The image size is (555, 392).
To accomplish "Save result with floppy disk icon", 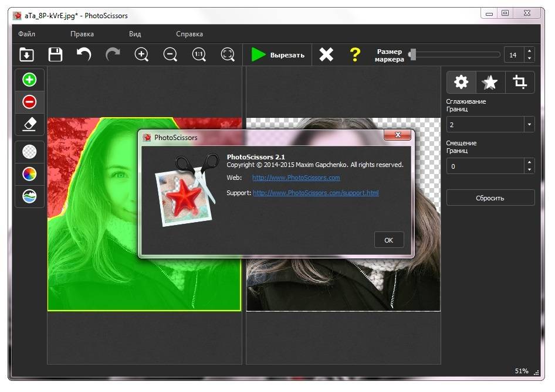I will point(55,55).
